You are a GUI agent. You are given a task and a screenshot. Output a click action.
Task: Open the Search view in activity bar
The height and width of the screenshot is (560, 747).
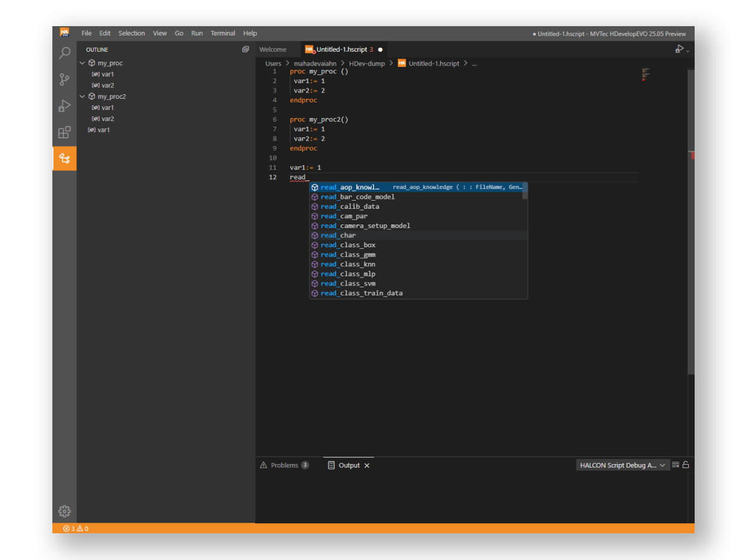(65, 53)
